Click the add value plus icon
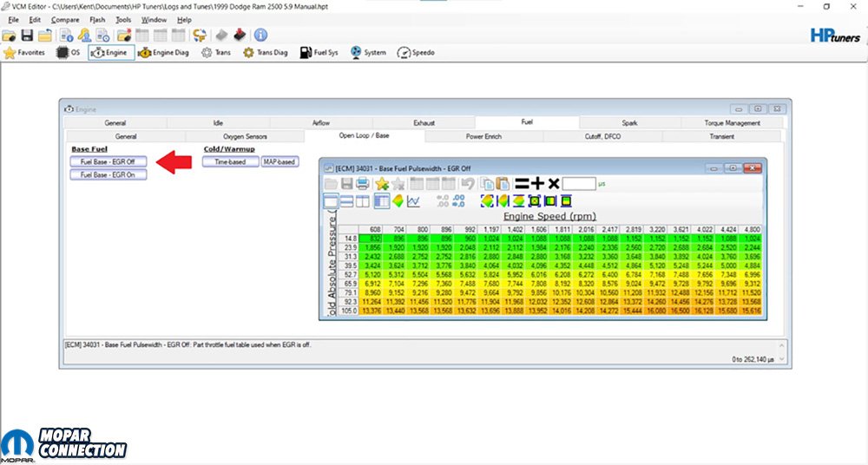Viewport: 868px width, 465px height. pos(537,183)
